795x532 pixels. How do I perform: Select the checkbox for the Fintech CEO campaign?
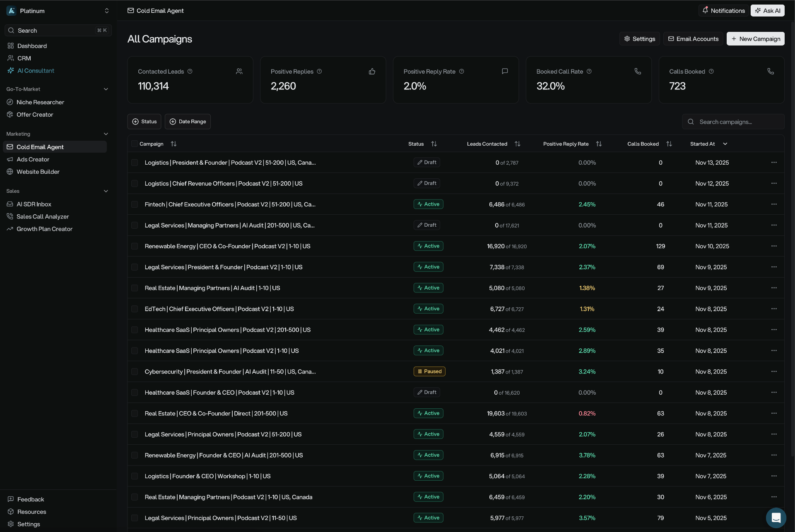pyautogui.click(x=134, y=204)
